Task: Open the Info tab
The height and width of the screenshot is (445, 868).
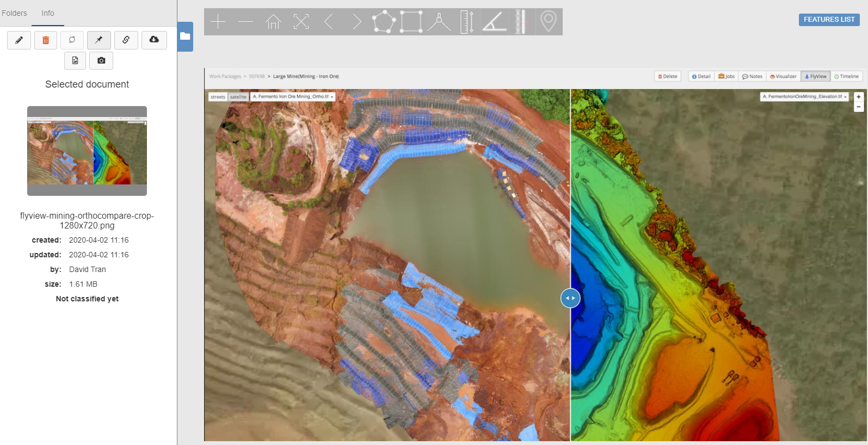Action: pyautogui.click(x=48, y=13)
